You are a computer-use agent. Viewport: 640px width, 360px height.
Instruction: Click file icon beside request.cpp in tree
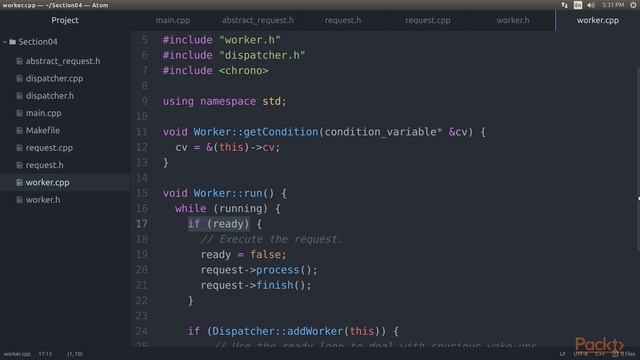(x=19, y=148)
